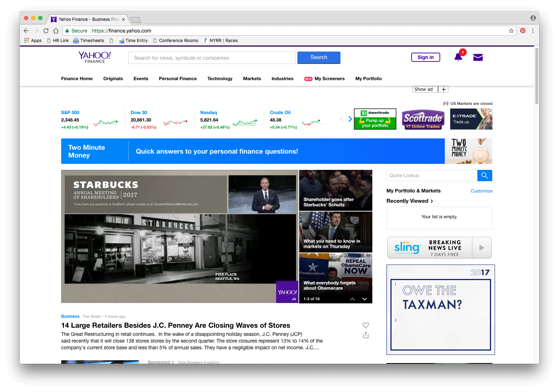This screenshot has width=559, height=392.
Task: Close the Yahoo Finance browser tab
Action: point(123,19)
